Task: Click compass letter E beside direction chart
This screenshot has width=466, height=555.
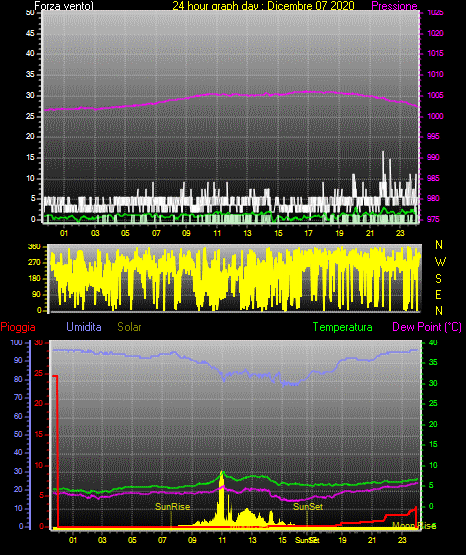Action: click(x=438, y=294)
